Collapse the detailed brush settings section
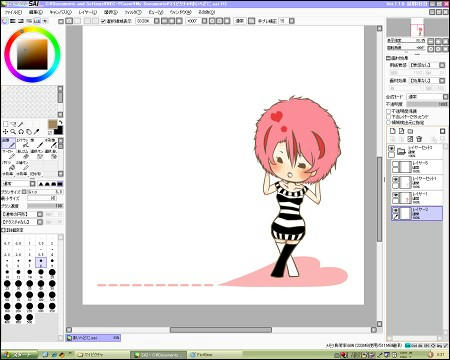Viewport: 450px width, 360px height. pos(3,230)
